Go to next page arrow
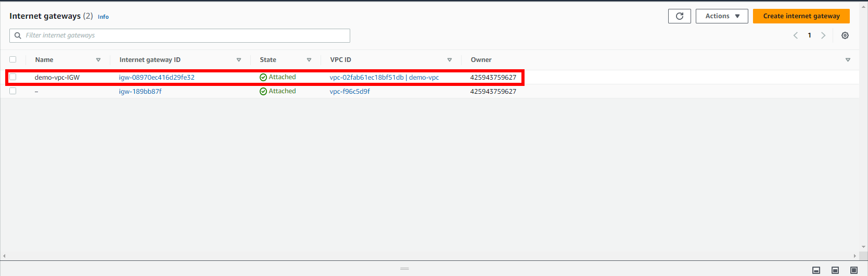Image resolution: width=868 pixels, height=276 pixels. [x=823, y=35]
